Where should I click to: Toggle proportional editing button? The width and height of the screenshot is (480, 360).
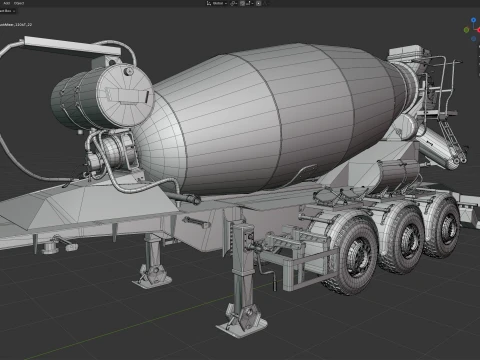coord(258,3)
